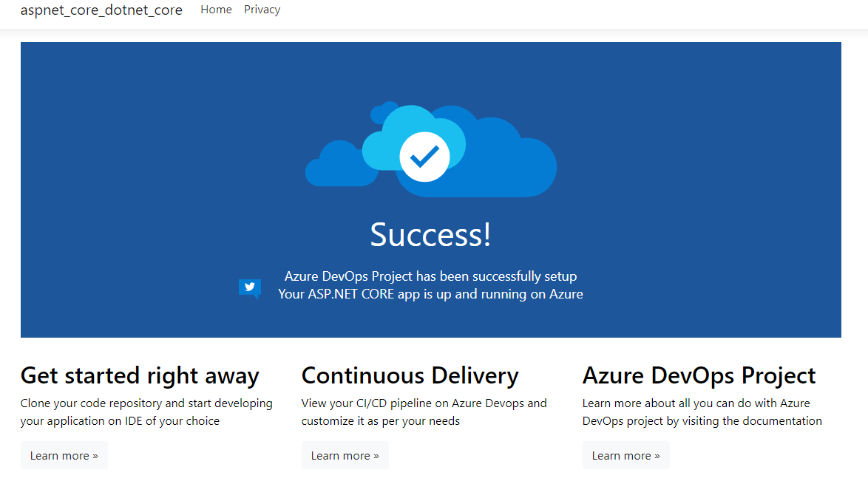Click the Twitter share icon
Image resolution: width=868 pixels, height=481 pixels.
250,288
